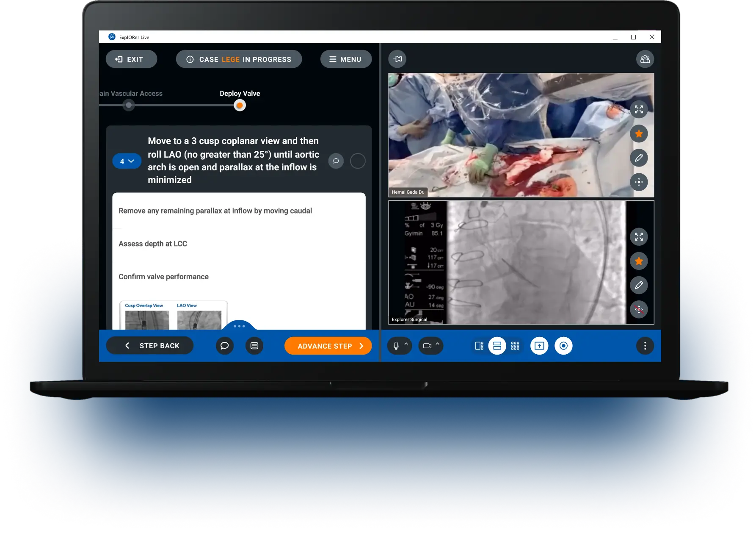The height and width of the screenshot is (533, 756).
Task: Annotate the Hemal Gada video with pencil tool
Action: coord(639,158)
